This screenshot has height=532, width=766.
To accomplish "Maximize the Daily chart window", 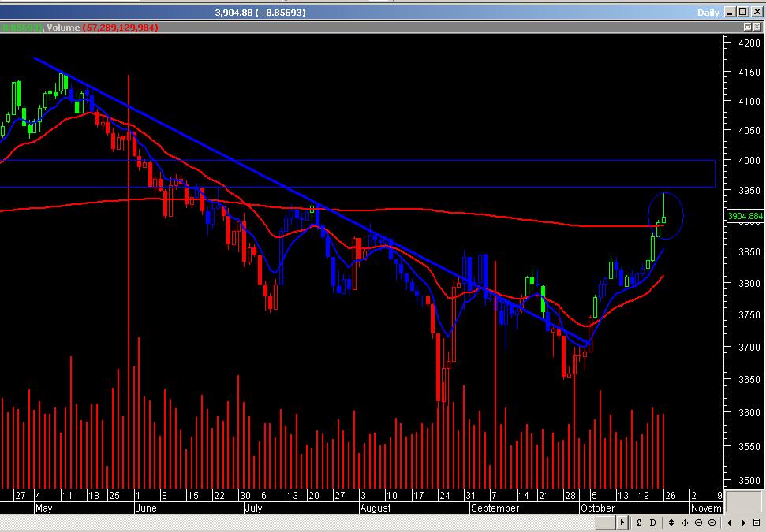I will (x=742, y=12).
